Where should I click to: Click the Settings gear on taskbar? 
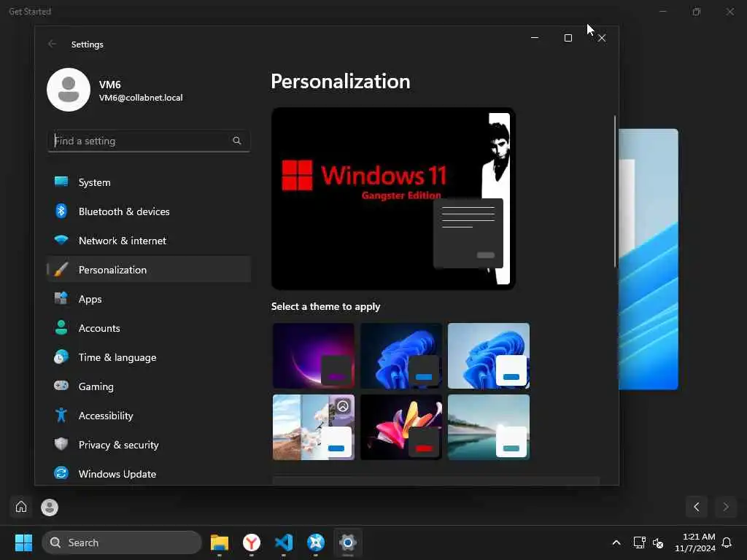coord(348,542)
